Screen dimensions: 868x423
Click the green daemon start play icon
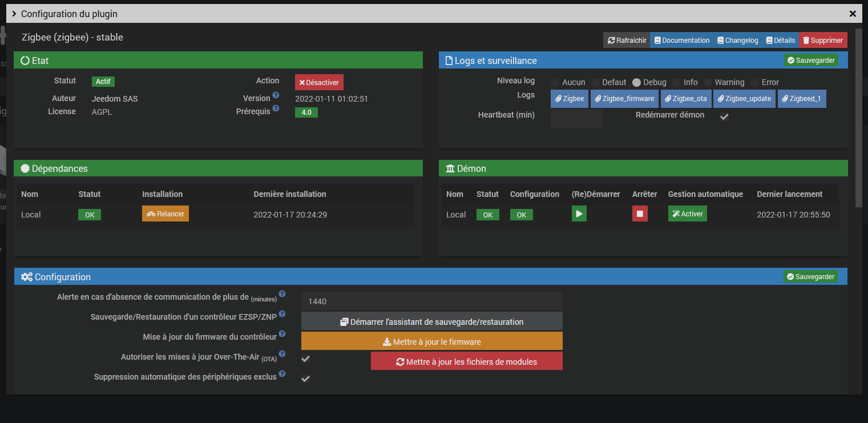tap(579, 214)
